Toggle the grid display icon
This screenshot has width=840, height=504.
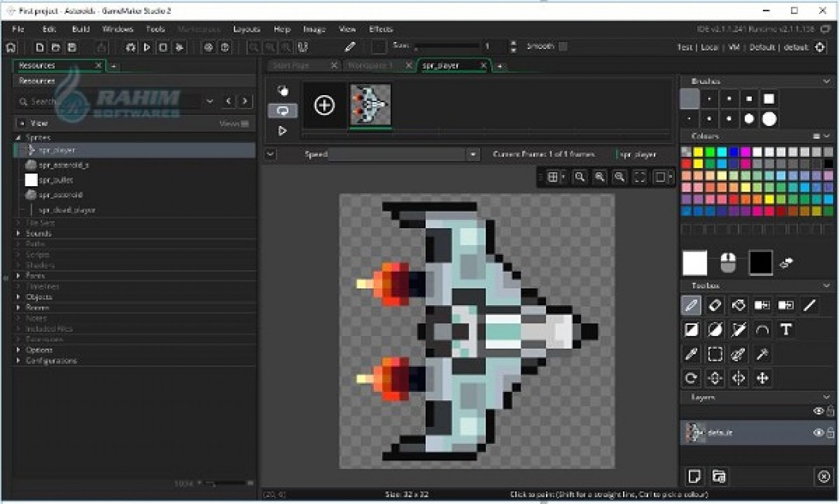[553, 177]
